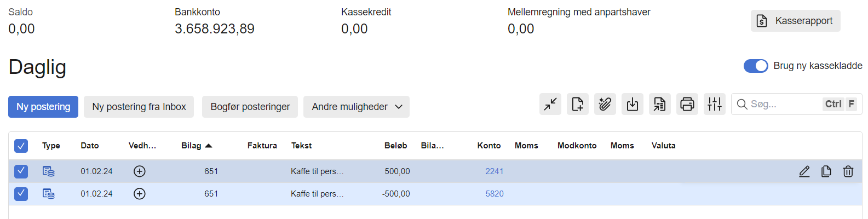Image resolution: width=868 pixels, height=219 pixels.
Task: Delete the 500,00 posting via trash icon
Action: (848, 171)
